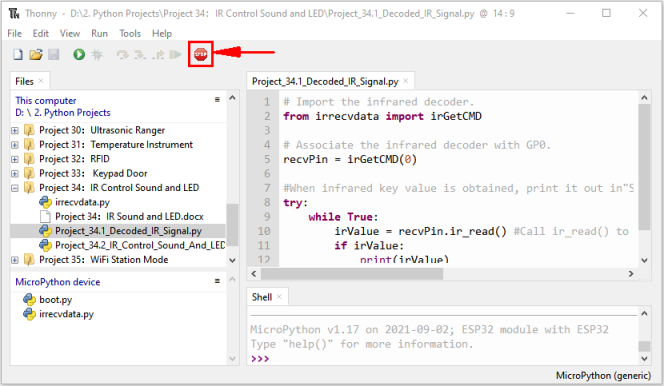
Task: Click editor vertical scrollbar up arrow
Action: [x=644, y=98]
